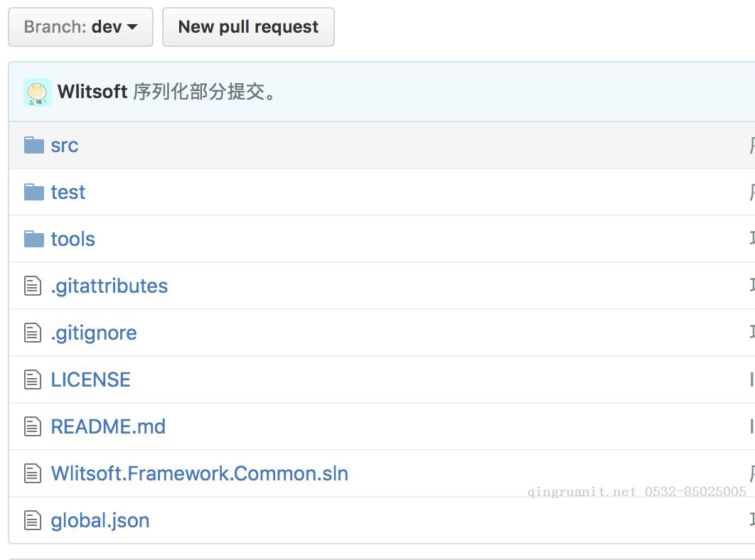The image size is (755, 560).
Task: Click the file icon beside README.md
Action: [33, 427]
